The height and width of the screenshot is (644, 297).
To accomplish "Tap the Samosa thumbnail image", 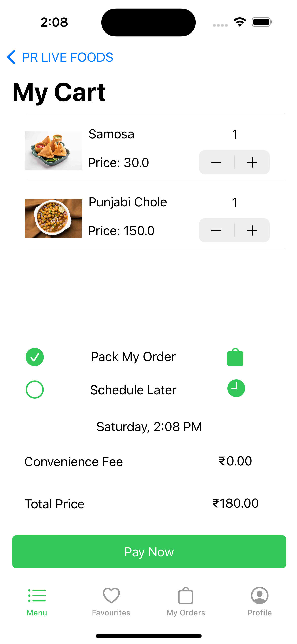I will point(53,150).
